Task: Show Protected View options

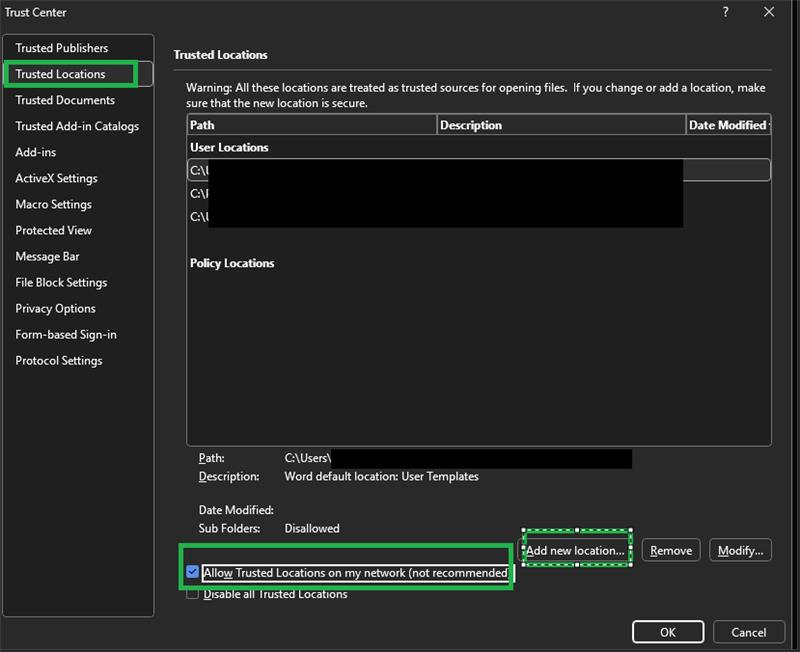Action: (x=54, y=230)
